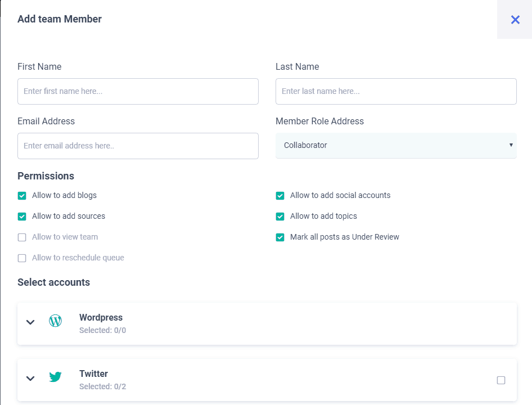
Task: Uncheck Allow to add blogs
Action: (22, 196)
